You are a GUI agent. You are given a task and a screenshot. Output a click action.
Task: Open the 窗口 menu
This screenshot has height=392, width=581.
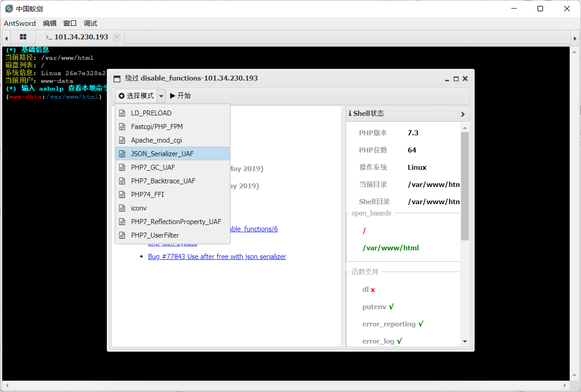[70, 24]
